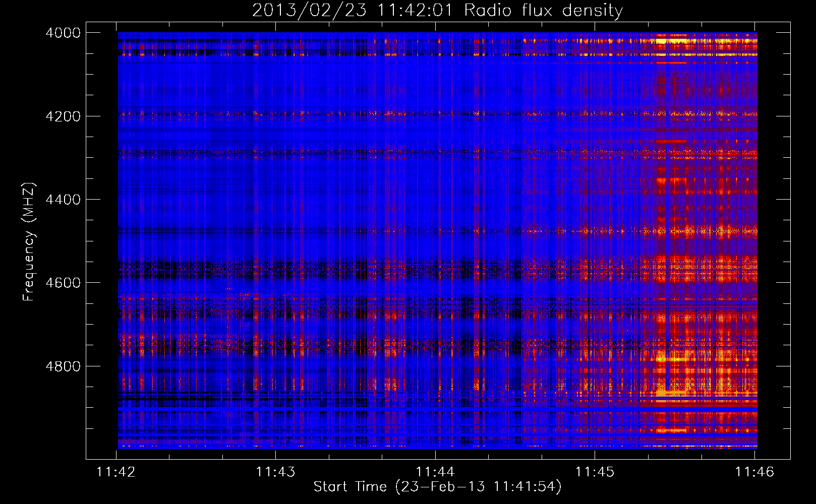
Task: Click the 'Start Time (23-Feb-13 11:41:54)' x-axis label
Action: pos(437,487)
